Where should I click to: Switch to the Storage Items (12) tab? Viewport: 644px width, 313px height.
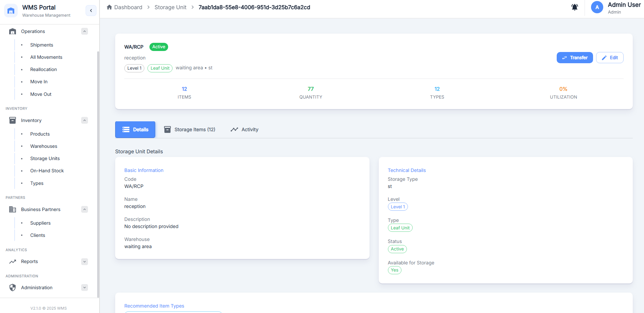tap(190, 129)
